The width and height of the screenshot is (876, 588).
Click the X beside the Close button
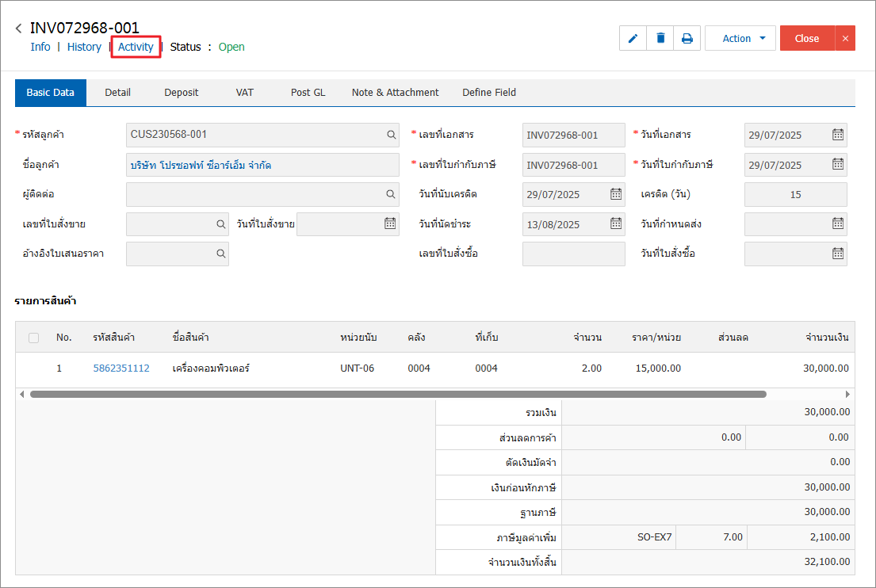coord(844,38)
